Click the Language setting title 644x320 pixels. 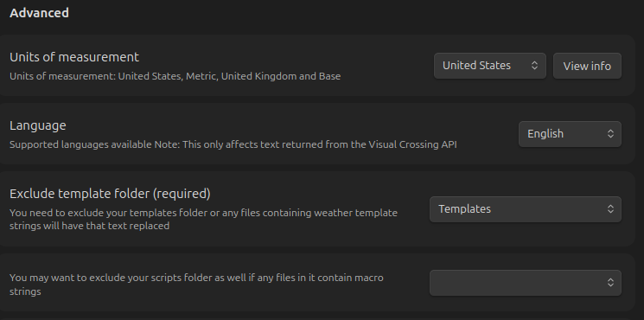(38, 125)
